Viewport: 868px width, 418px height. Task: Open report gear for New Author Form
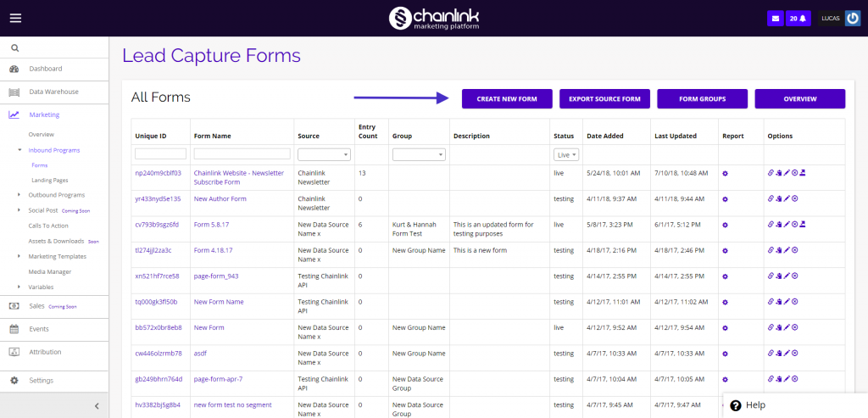point(726,198)
